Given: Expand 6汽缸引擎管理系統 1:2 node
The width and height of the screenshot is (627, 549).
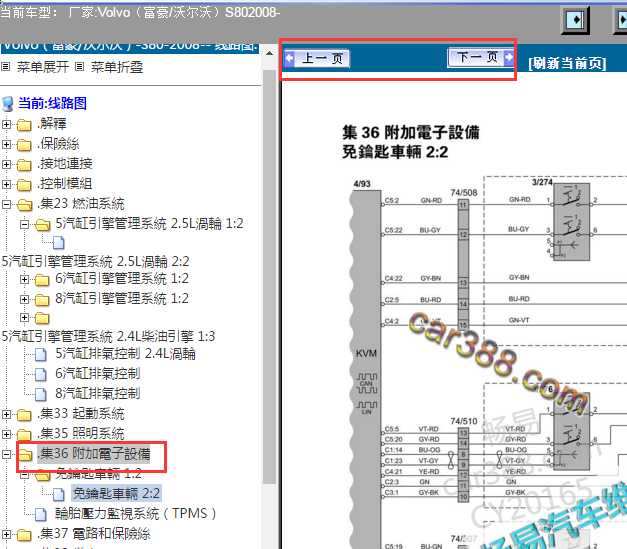Looking at the screenshot, I should [24, 279].
